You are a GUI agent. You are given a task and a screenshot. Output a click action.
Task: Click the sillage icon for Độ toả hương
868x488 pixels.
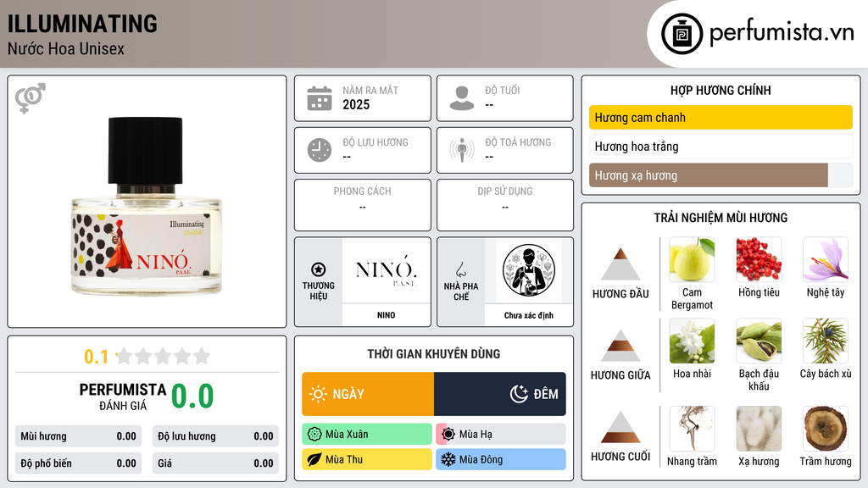(x=462, y=150)
